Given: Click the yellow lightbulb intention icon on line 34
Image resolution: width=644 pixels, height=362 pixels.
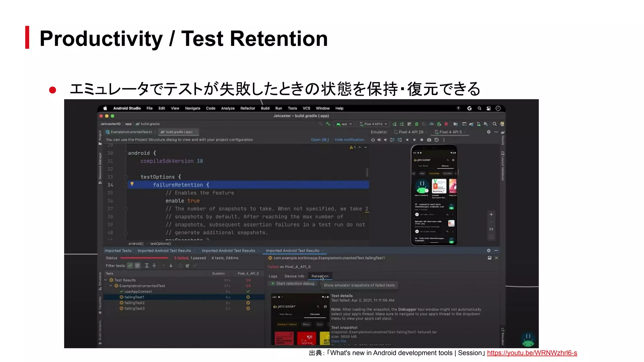Looking at the screenshot, I should [132, 184].
